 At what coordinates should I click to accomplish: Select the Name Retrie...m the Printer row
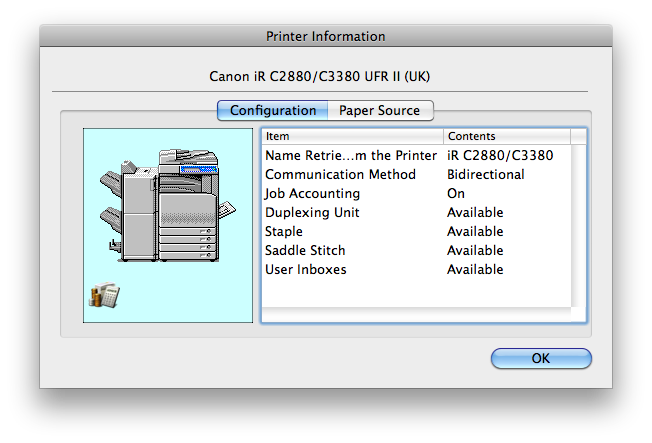pyautogui.click(x=417, y=156)
